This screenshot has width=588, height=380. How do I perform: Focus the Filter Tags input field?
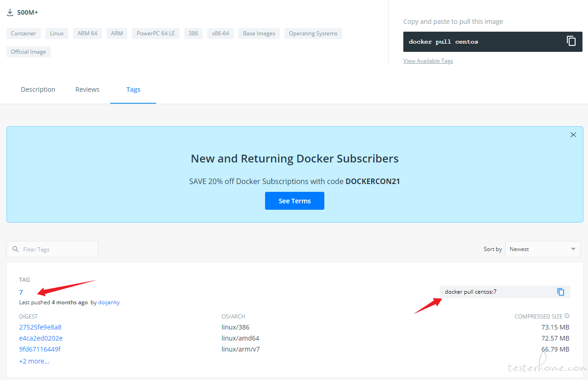[52, 249]
